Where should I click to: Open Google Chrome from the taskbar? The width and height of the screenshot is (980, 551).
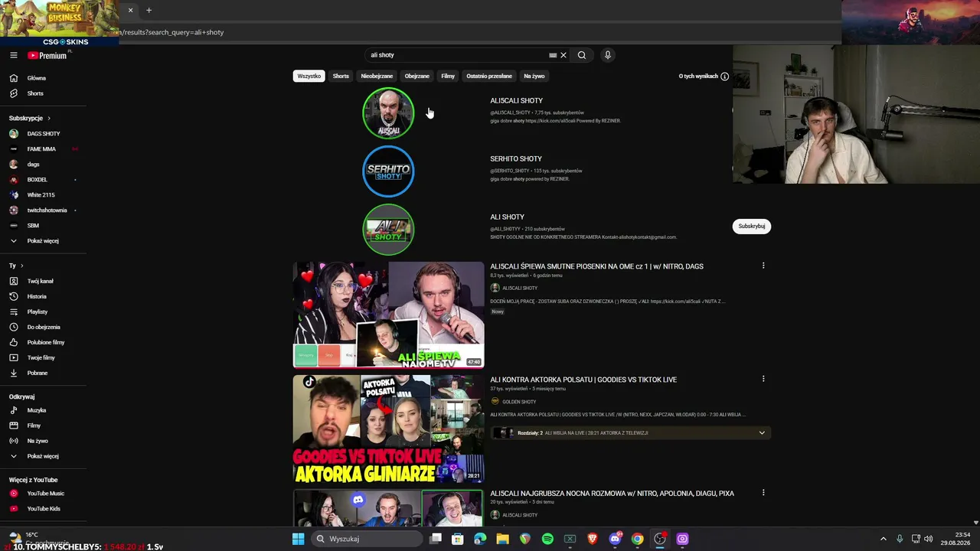click(x=637, y=539)
